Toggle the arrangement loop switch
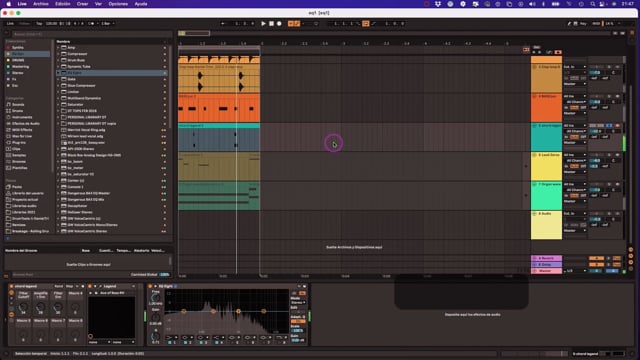 365,24
